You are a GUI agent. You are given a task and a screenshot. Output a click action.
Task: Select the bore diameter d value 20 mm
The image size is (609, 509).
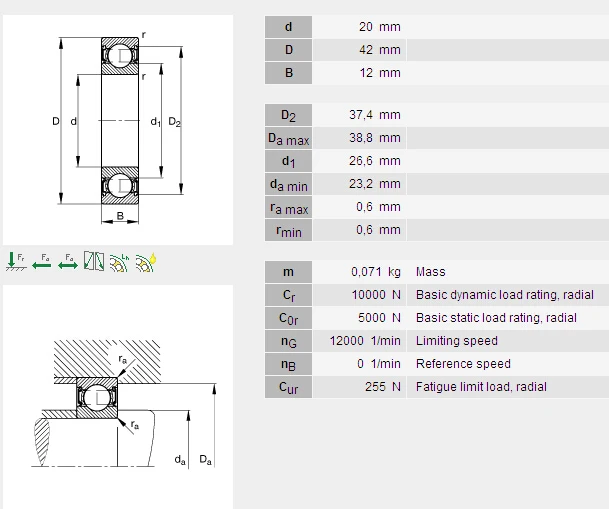pyautogui.click(x=379, y=27)
